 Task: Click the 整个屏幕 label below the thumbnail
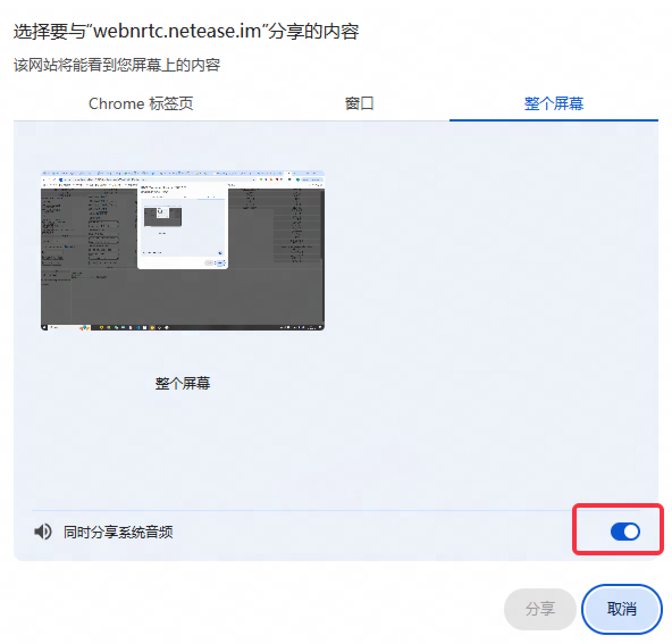tap(182, 383)
